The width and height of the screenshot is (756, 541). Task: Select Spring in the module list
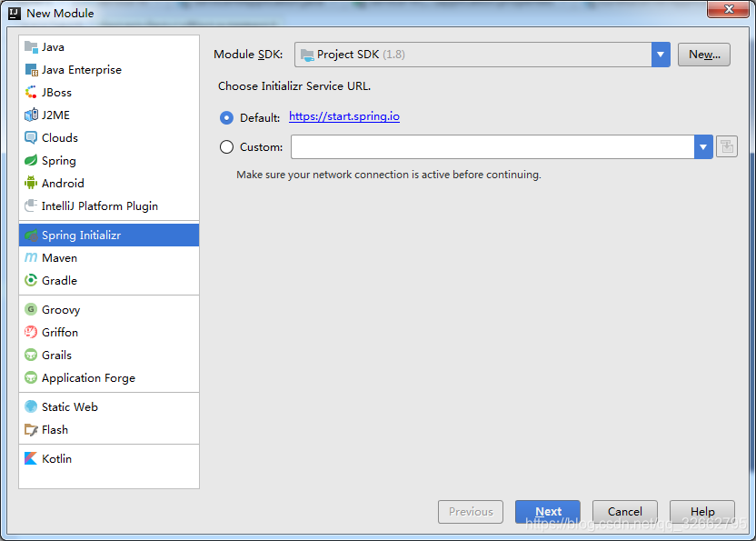tap(109, 160)
